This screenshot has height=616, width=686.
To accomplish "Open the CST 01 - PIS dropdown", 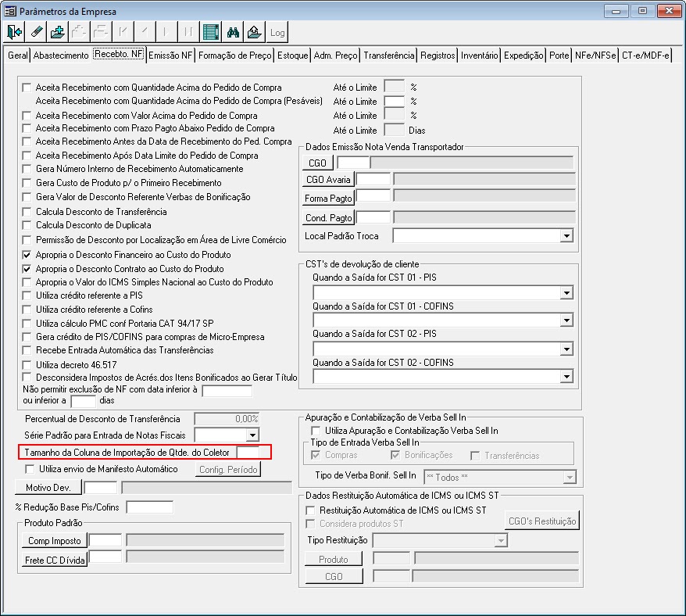I will (x=566, y=292).
